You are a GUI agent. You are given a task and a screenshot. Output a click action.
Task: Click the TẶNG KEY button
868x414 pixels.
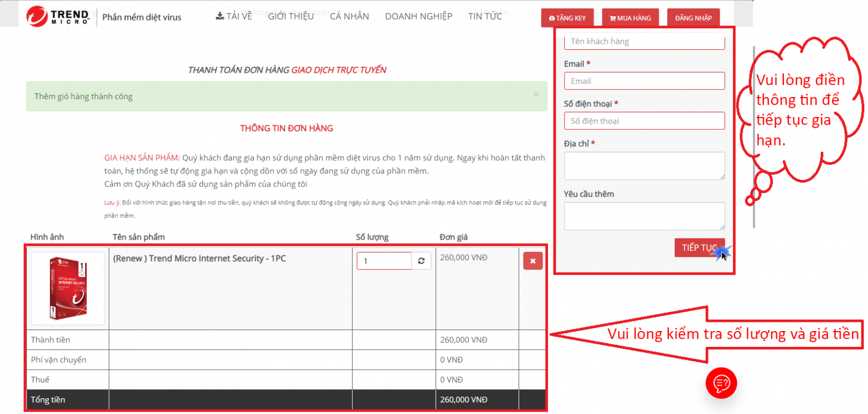point(567,18)
